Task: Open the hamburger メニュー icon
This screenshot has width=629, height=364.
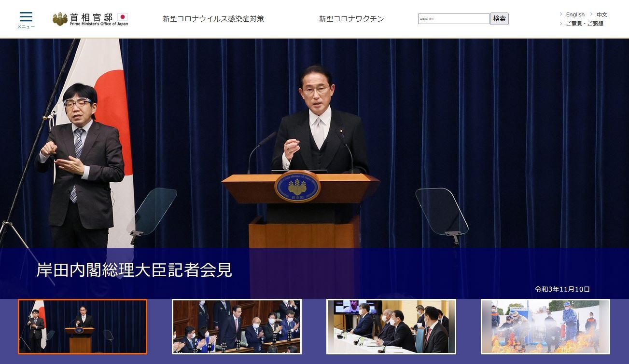Action: 26,20
